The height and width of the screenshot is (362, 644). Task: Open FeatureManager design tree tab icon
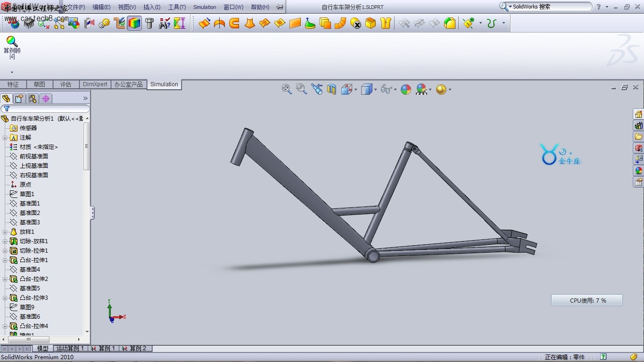pyautogui.click(x=6, y=99)
